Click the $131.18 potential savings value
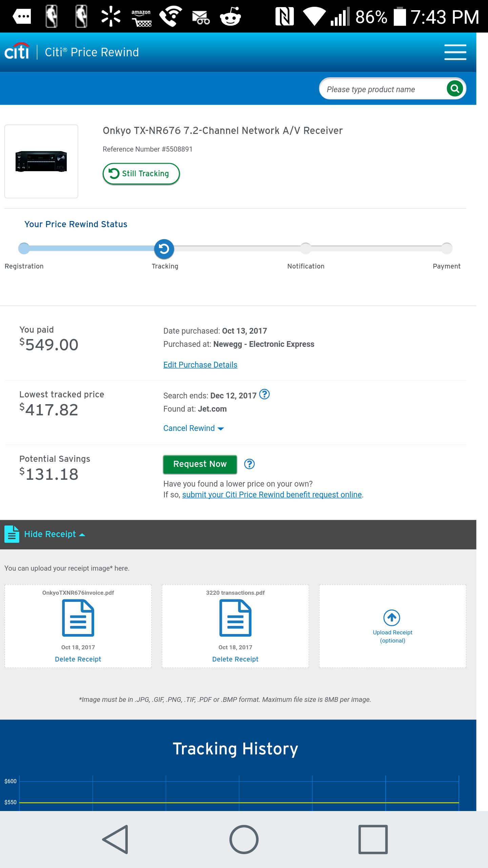Screen dimensions: 488x868 coord(49,474)
